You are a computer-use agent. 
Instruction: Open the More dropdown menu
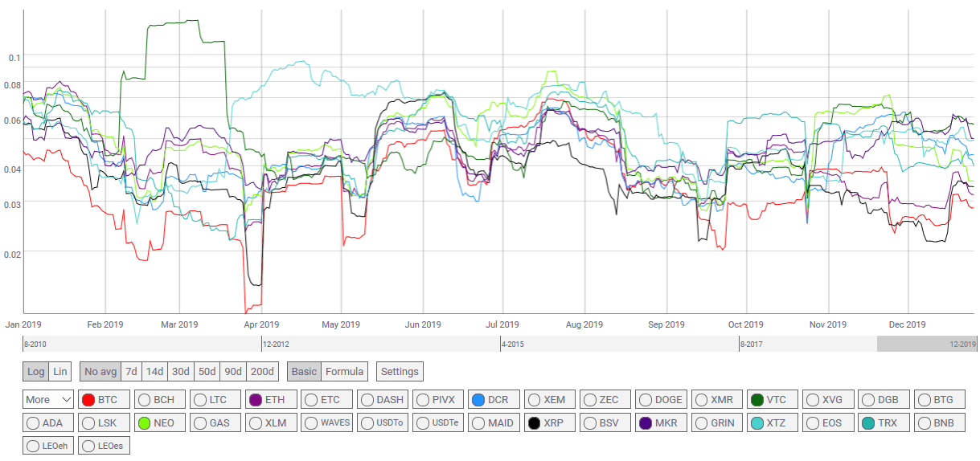click(x=49, y=399)
